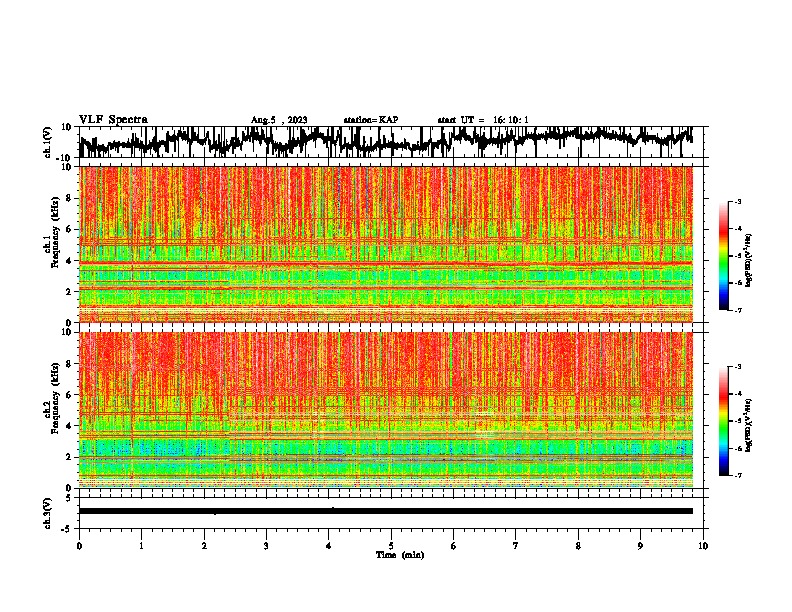792x612 pixels.
Task: Click the 'Time (min)' axis title
Action: 400,555
